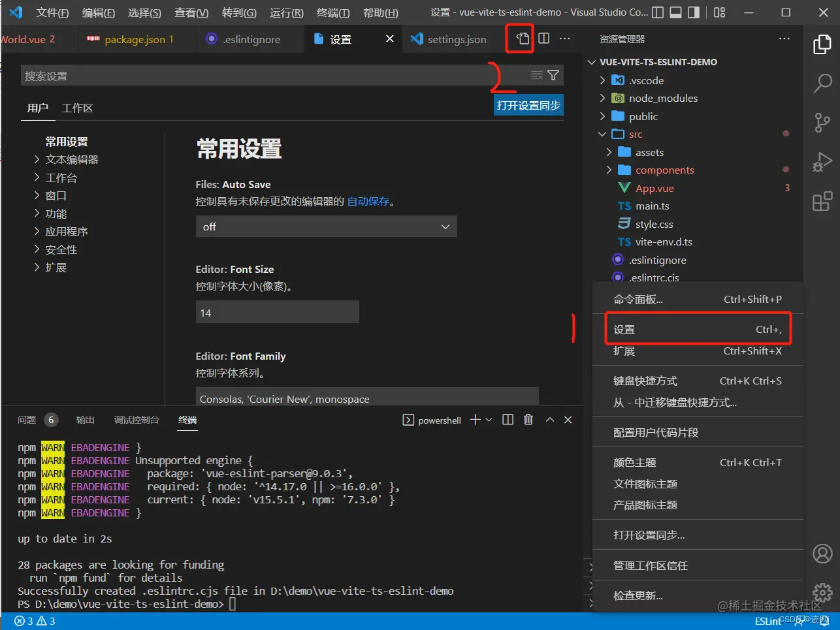The width and height of the screenshot is (840, 630).
Task: Click the Font Family input field
Action: pos(367,396)
